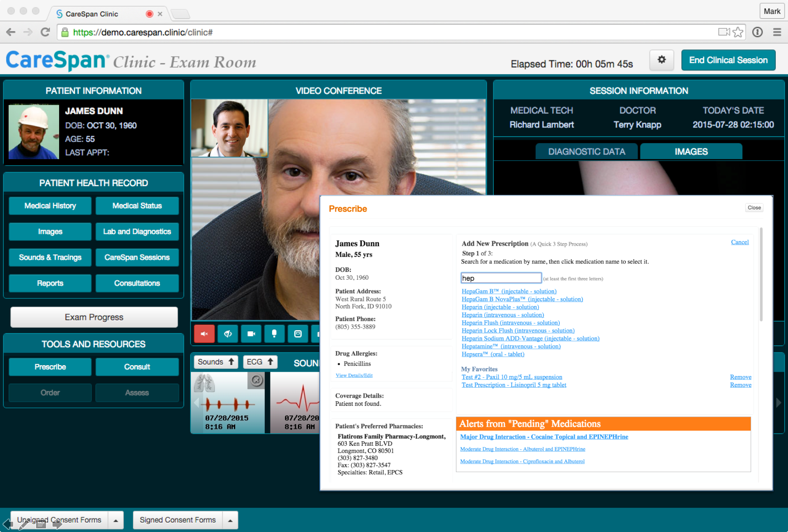The image size is (788, 532).
Task: Reload page with browser refresh icon
Action: click(x=46, y=32)
